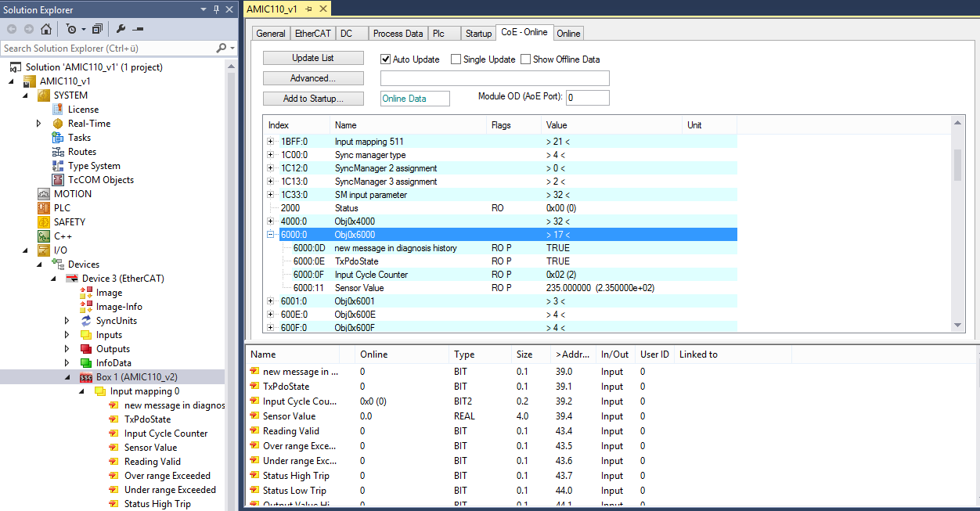Click the Advanced... button
The height and width of the screenshot is (511, 980).
313,78
